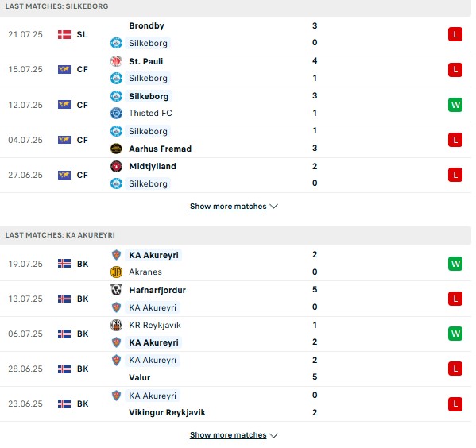The width and height of the screenshot is (476, 448).
Task: Click the Hafnarfjordur club crest
Action: (x=116, y=290)
